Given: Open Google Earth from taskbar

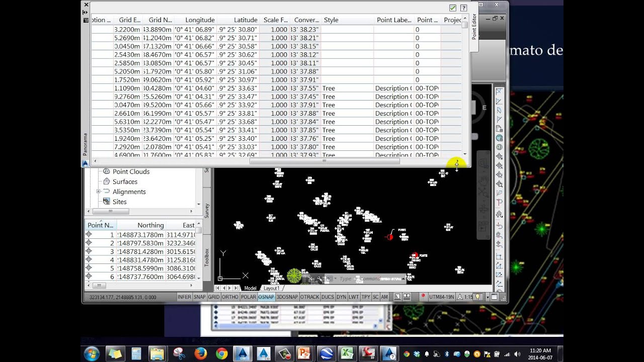Looking at the screenshot, I should point(327,353).
